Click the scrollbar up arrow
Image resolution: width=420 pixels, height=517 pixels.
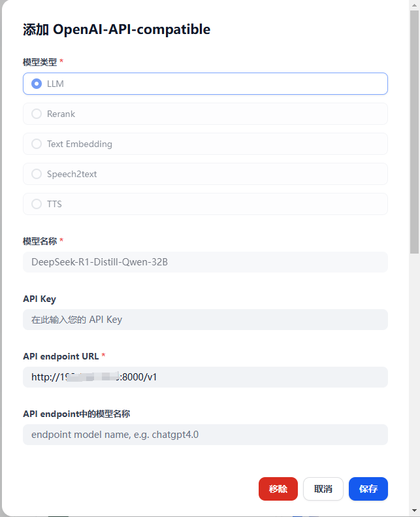point(414,5)
